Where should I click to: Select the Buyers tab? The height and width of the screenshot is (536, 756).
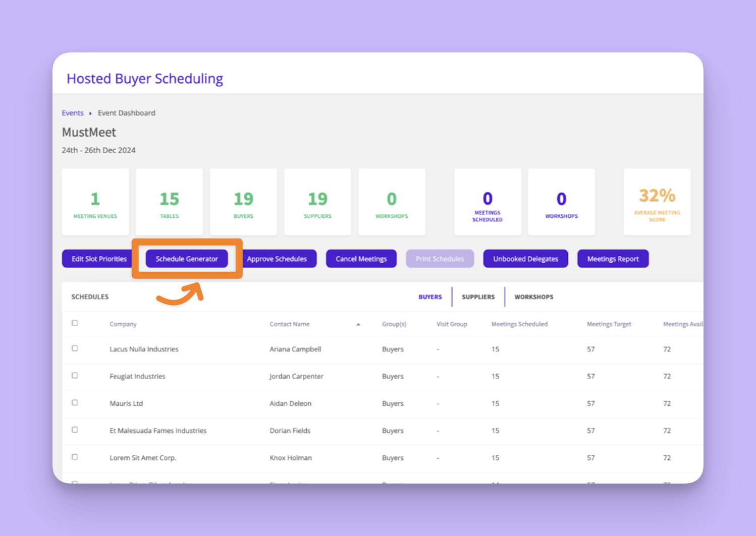[x=430, y=296]
